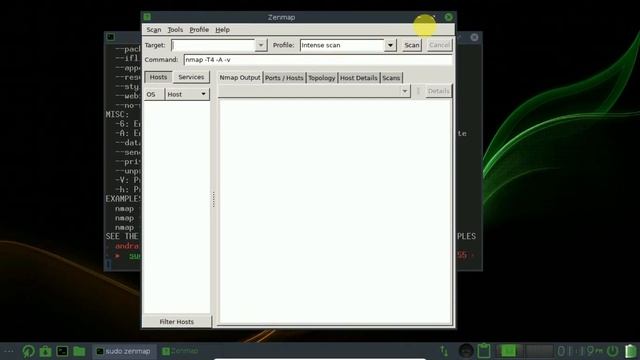
Task: Sort by the OS column header
Action: pyautogui.click(x=154, y=94)
